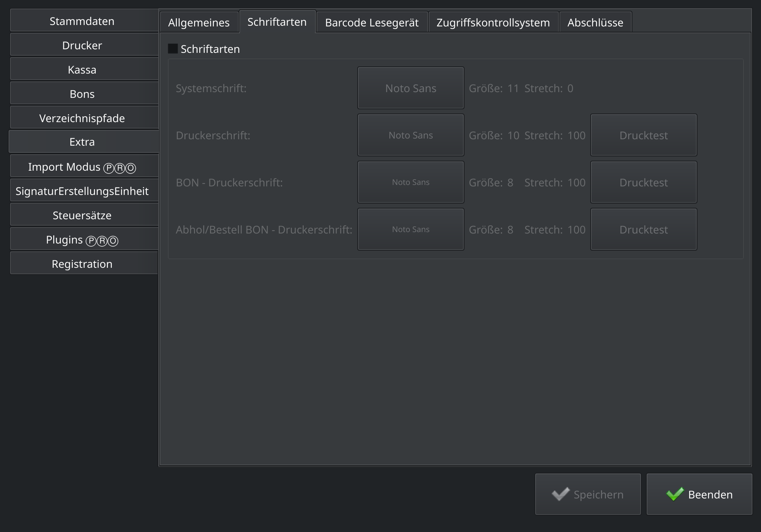Switch to the Allgemeines tab
Image resolution: width=761 pixels, height=532 pixels.
coord(199,22)
